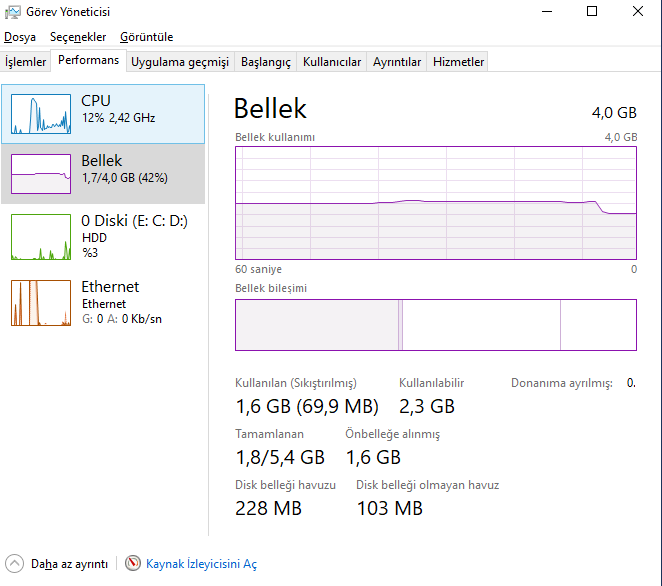Open the Başlangıç tab
The height and width of the screenshot is (586, 662).
(x=265, y=62)
